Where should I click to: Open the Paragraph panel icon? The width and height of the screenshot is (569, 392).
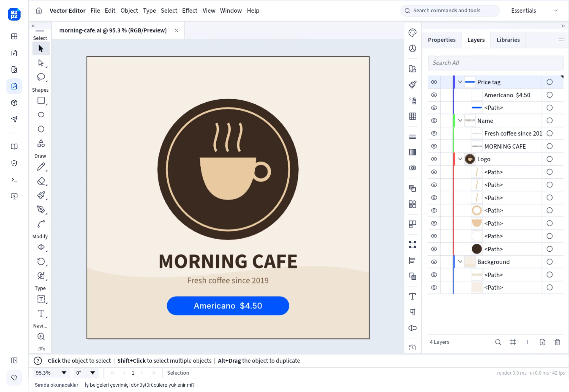(413, 312)
